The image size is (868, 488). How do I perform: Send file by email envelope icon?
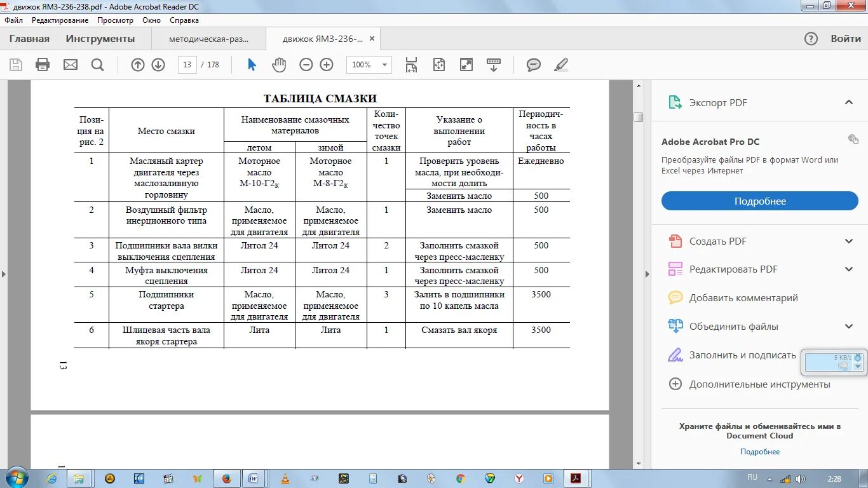(70, 65)
